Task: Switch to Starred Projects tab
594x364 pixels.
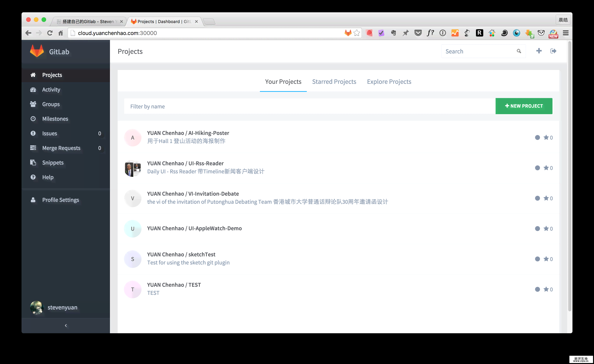Action: click(x=334, y=81)
